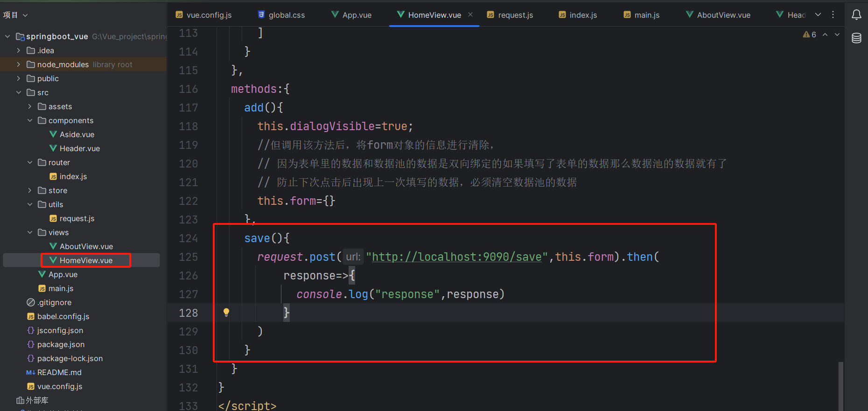868x411 pixels.
Task: Click line number 124 in the gutter
Action: point(189,238)
